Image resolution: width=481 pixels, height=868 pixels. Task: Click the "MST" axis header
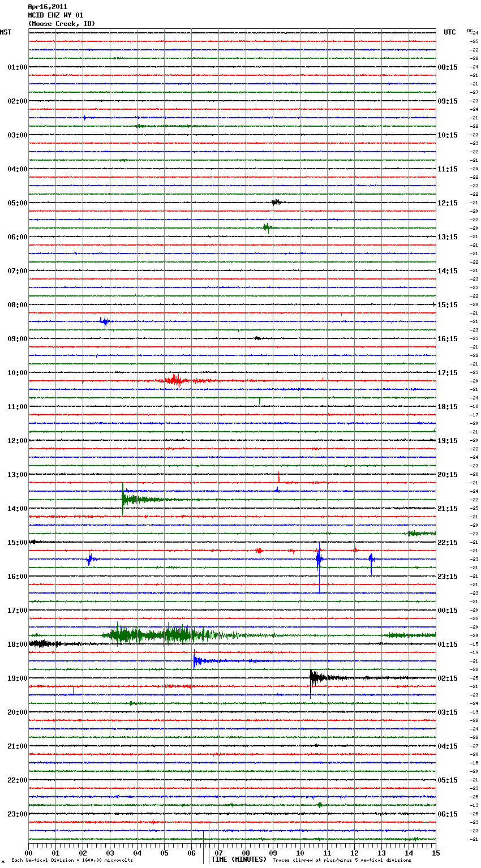6,32
